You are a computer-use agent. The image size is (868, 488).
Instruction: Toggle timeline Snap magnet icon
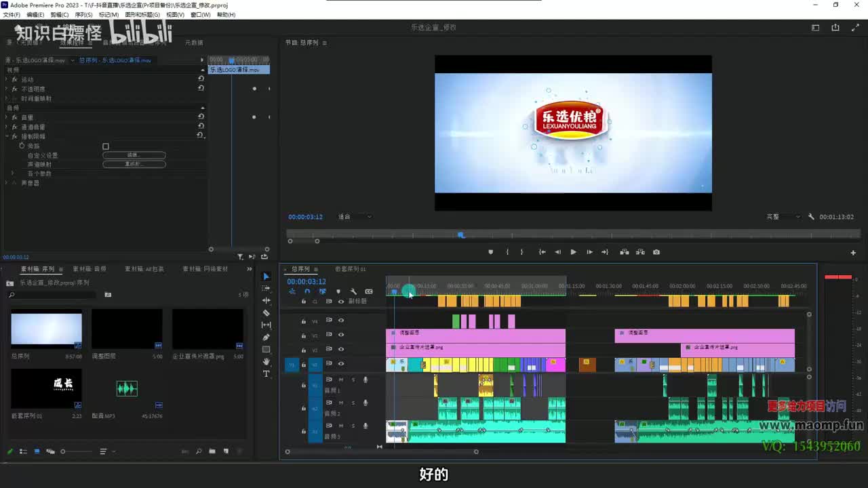(x=307, y=291)
